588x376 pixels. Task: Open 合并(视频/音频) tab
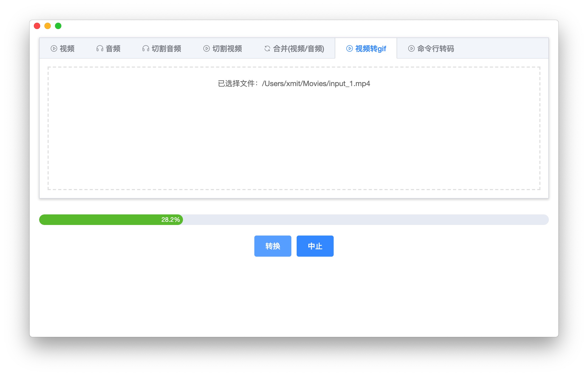pos(298,49)
